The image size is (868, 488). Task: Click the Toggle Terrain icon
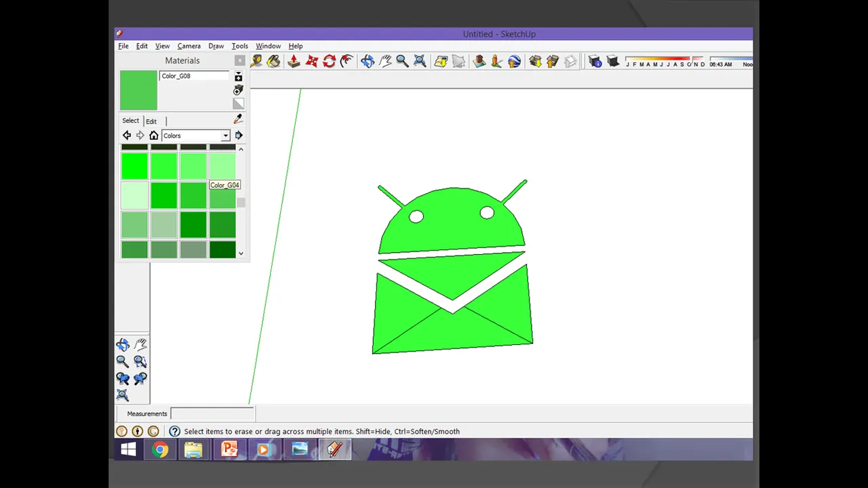point(458,62)
